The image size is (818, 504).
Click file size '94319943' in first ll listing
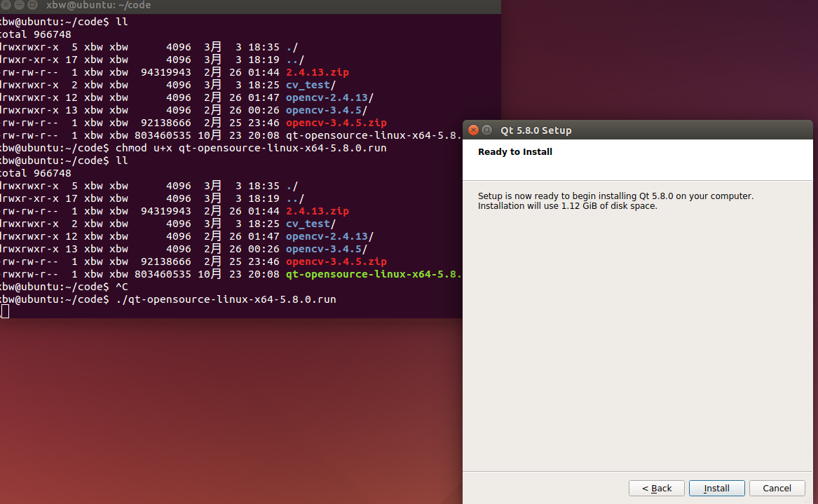coord(166,72)
